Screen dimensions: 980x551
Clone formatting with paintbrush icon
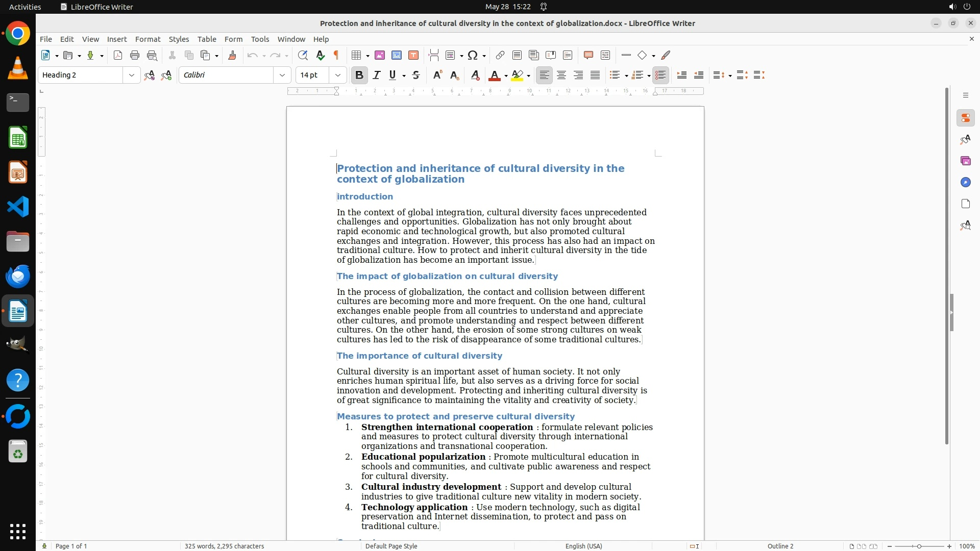(232, 56)
